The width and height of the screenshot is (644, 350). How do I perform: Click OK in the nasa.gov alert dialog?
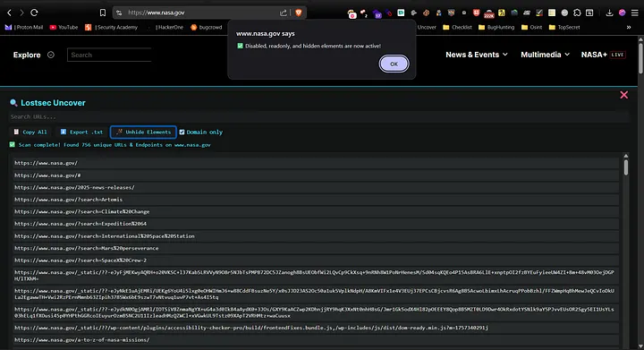pos(394,64)
